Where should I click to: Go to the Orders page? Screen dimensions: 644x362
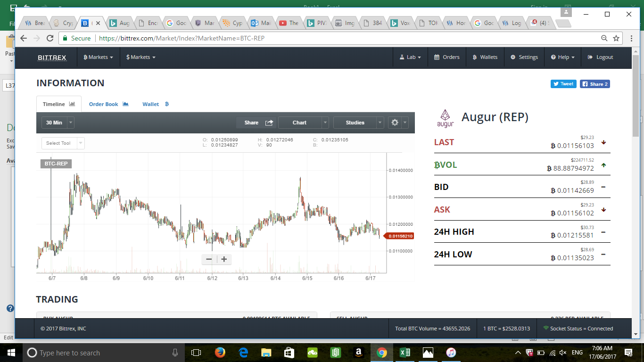tap(446, 57)
